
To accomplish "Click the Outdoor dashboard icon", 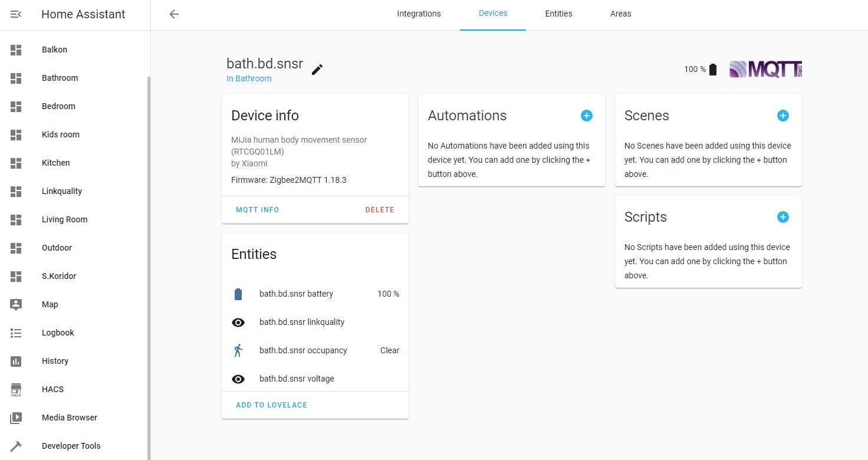I will click(16, 248).
